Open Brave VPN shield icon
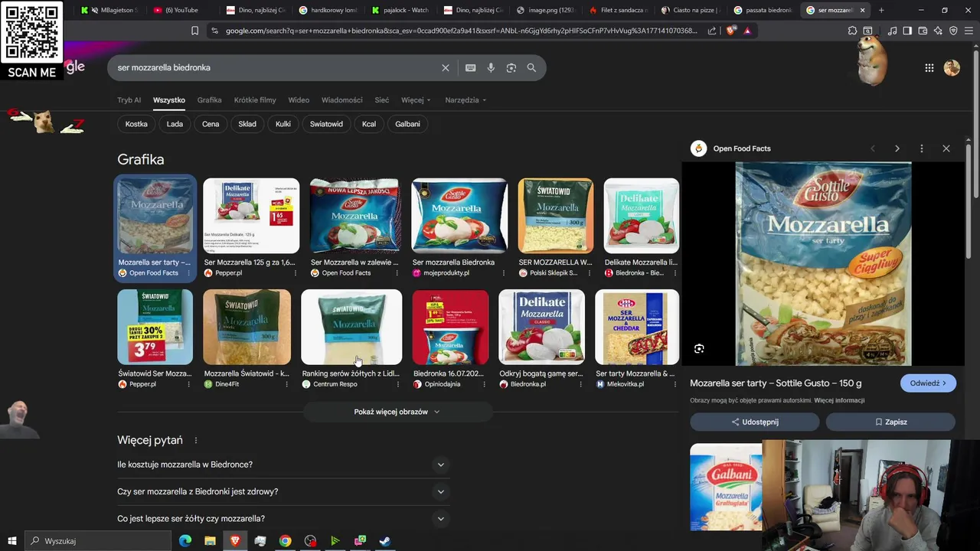This screenshot has width=980, height=551. [x=953, y=31]
